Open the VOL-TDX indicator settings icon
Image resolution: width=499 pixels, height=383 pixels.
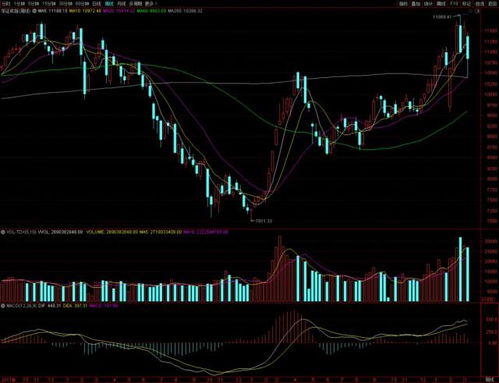pos(3,232)
